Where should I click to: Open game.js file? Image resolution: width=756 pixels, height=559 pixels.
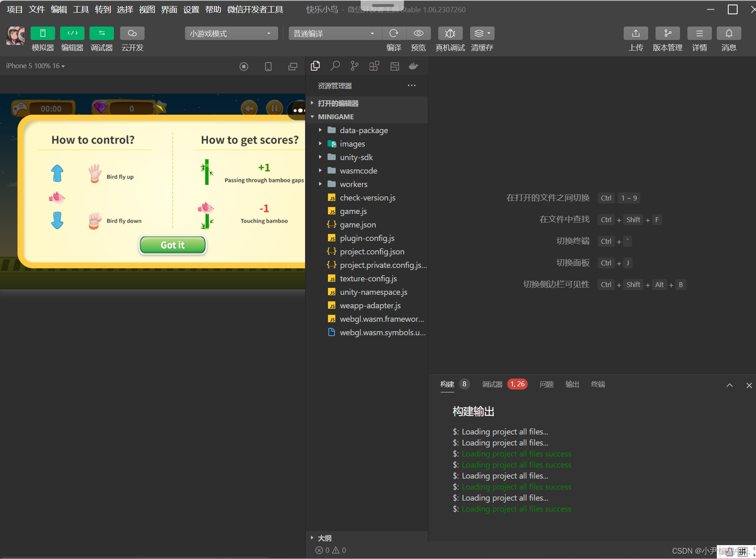click(367, 211)
